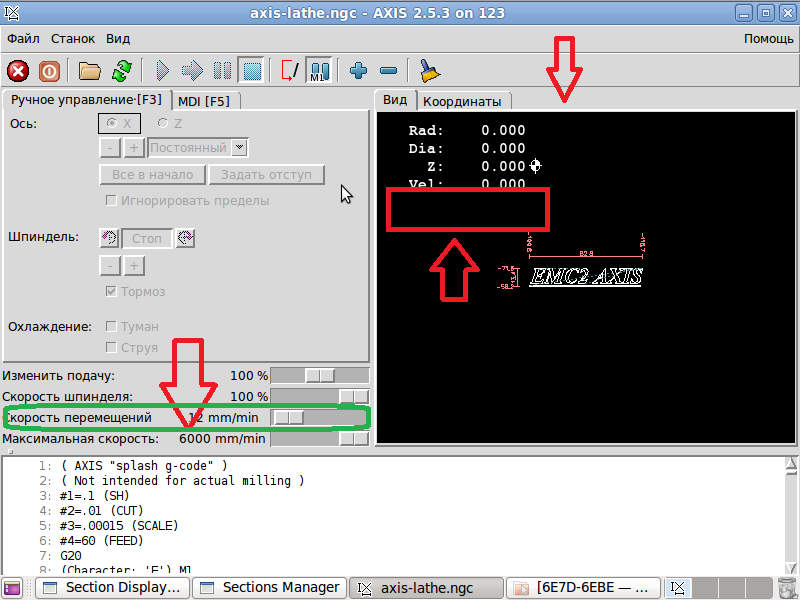Switch to axis-lathe.ngc taskbar entry
The image size is (800, 600).
(426, 588)
